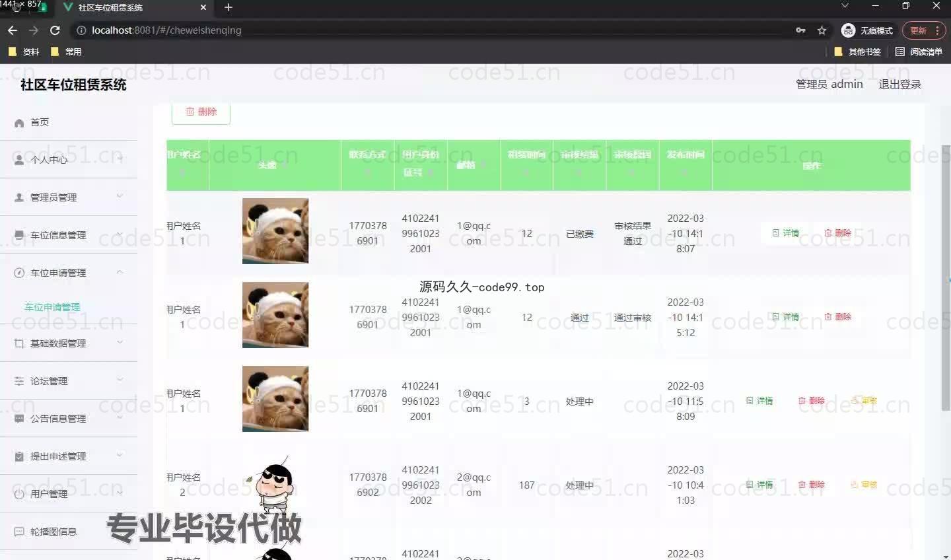Click the 187 rental time cell
This screenshot has width=951, height=560.
click(526, 485)
